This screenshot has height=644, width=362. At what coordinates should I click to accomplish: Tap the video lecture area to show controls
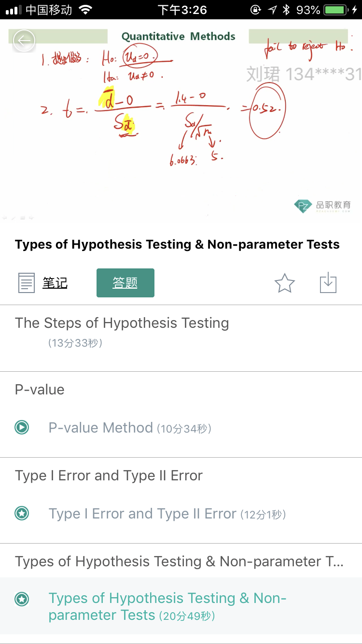click(x=181, y=121)
